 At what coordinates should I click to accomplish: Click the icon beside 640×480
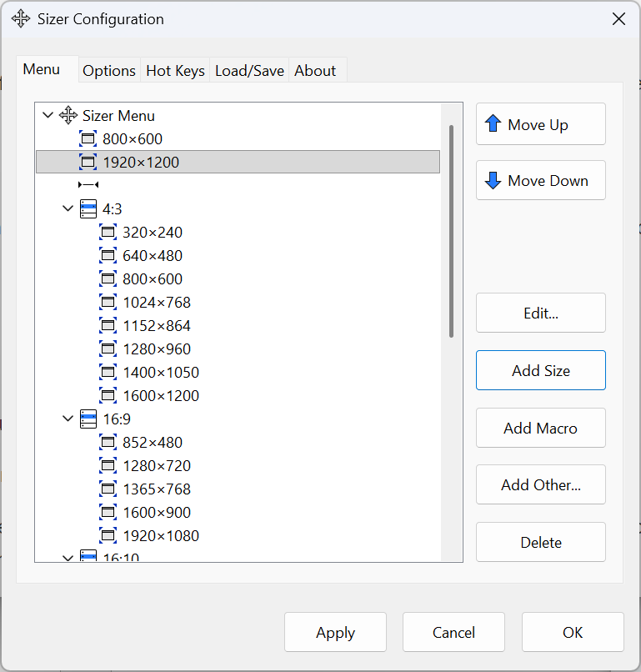108,255
